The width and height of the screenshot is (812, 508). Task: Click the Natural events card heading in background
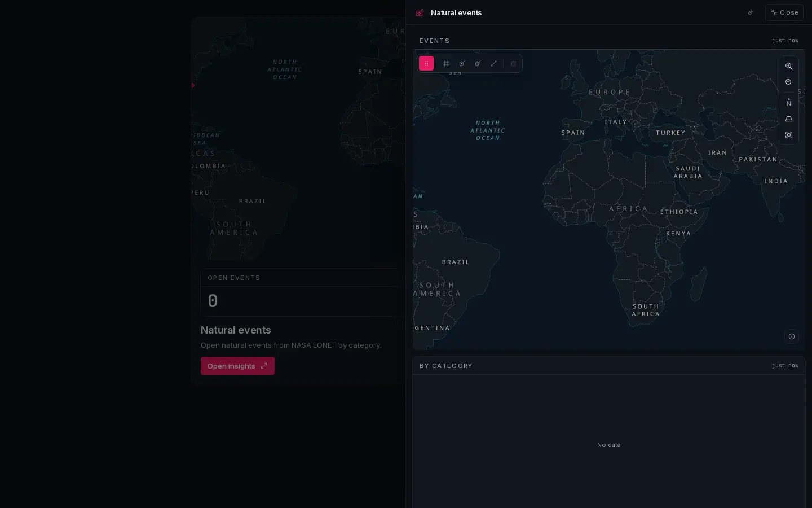click(236, 330)
